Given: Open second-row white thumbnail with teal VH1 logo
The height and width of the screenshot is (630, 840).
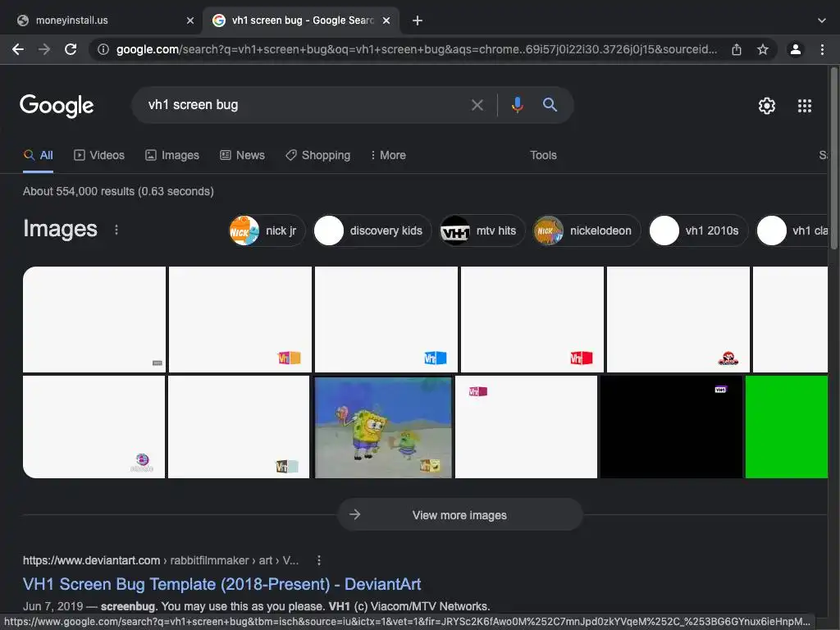Looking at the screenshot, I should point(239,427).
